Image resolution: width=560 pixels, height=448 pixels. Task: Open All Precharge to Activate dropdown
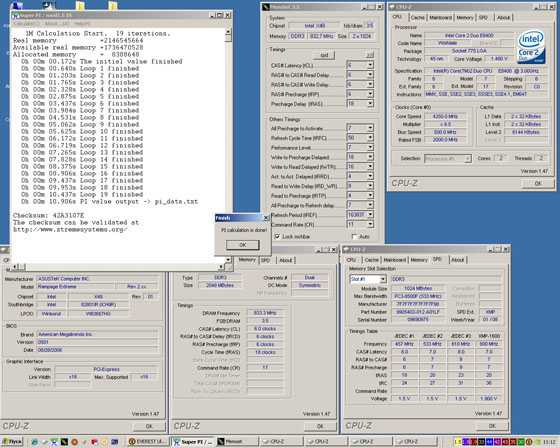point(370,128)
